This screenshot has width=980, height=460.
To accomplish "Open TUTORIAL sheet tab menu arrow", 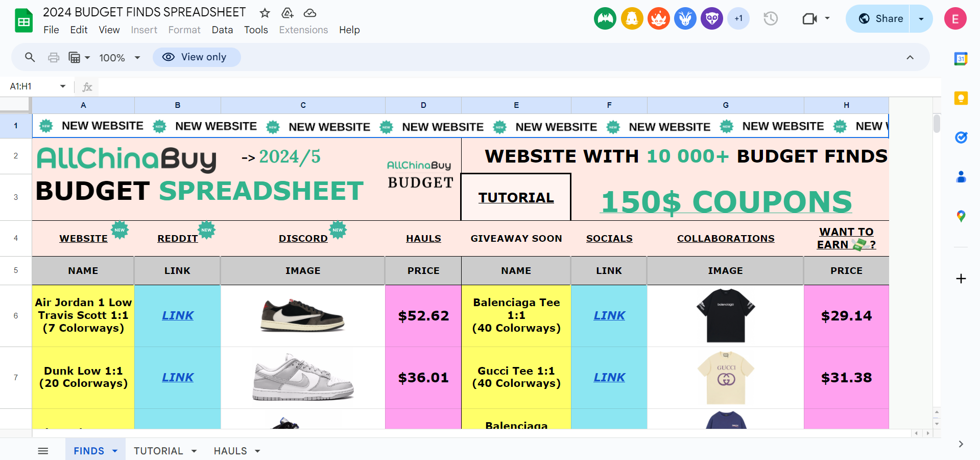I will [x=194, y=451].
